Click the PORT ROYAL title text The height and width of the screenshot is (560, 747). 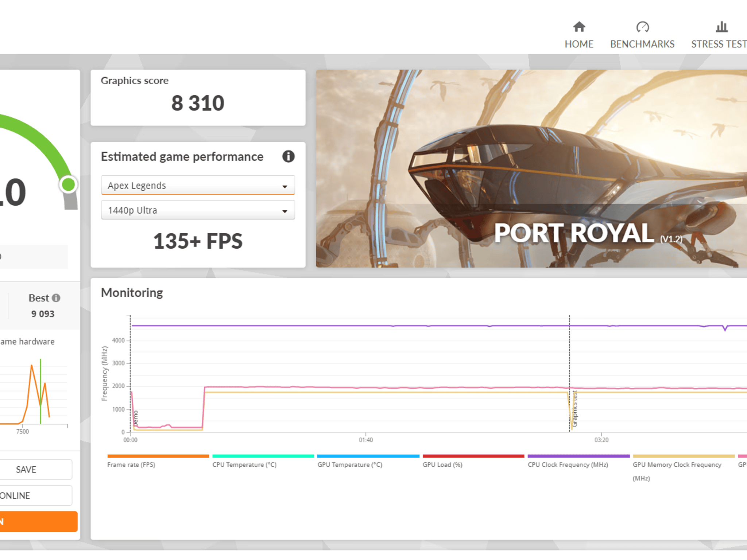574,233
